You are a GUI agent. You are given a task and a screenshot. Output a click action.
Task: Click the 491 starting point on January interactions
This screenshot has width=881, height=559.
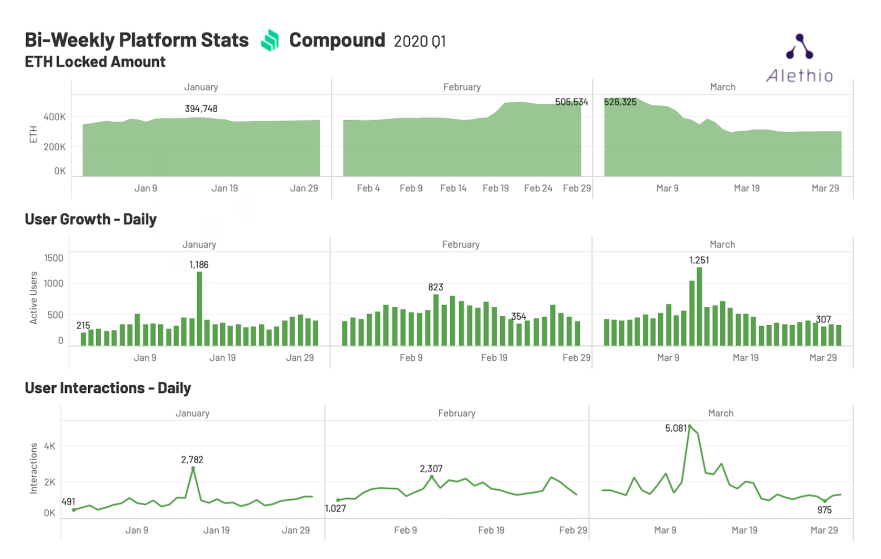coord(74,510)
